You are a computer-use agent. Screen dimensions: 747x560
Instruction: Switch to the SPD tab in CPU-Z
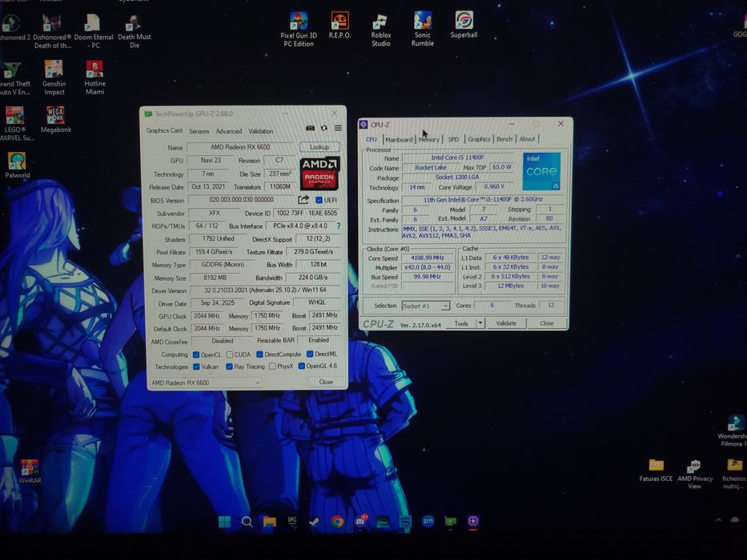pos(453,139)
